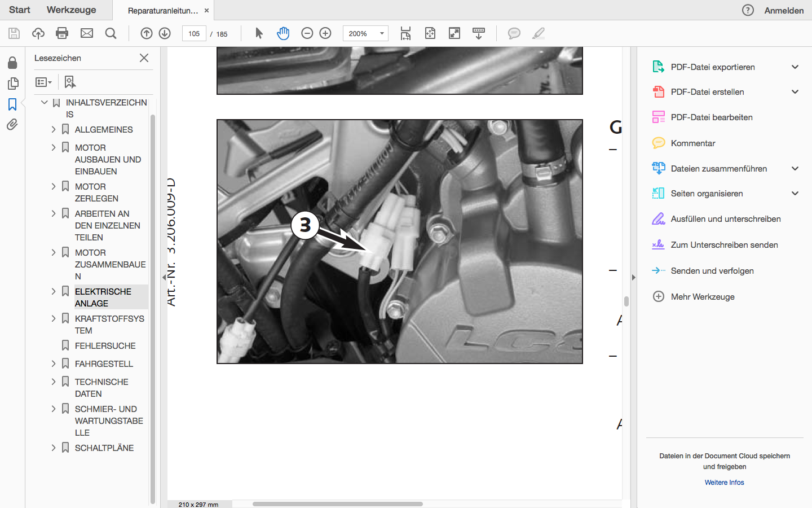812x508 pixels.
Task: Expand PDF-Datei exportieren options
Action: [x=795, y=67]
